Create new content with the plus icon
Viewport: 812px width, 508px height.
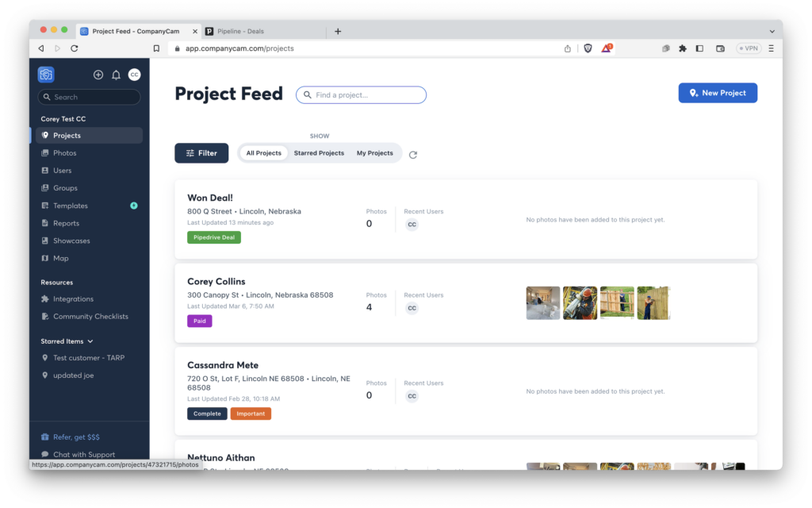(98, 75)
